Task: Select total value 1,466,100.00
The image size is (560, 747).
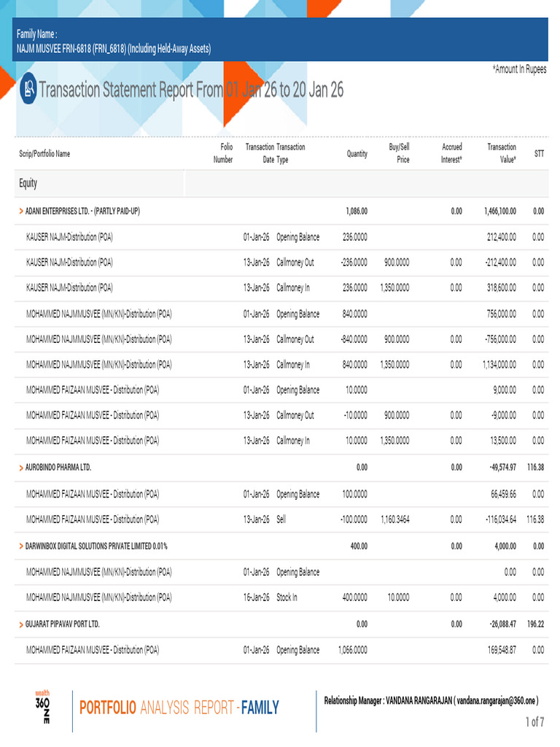Action: tap(500, 211)
